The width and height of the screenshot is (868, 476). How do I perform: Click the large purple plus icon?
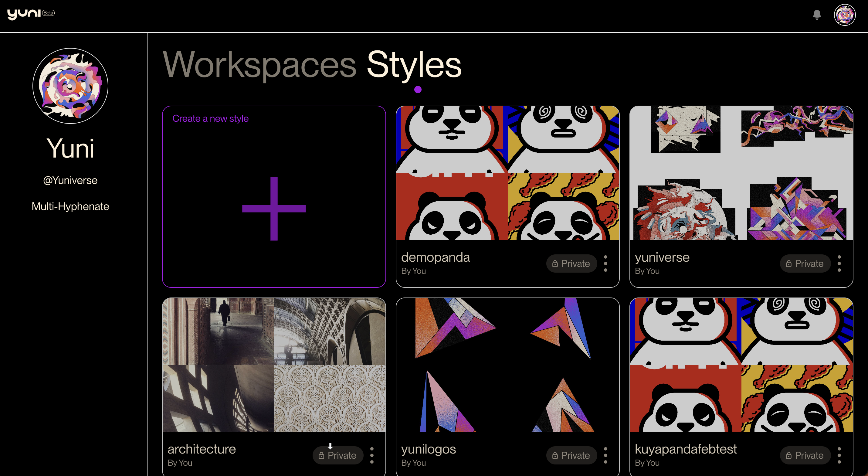point(274,209)
